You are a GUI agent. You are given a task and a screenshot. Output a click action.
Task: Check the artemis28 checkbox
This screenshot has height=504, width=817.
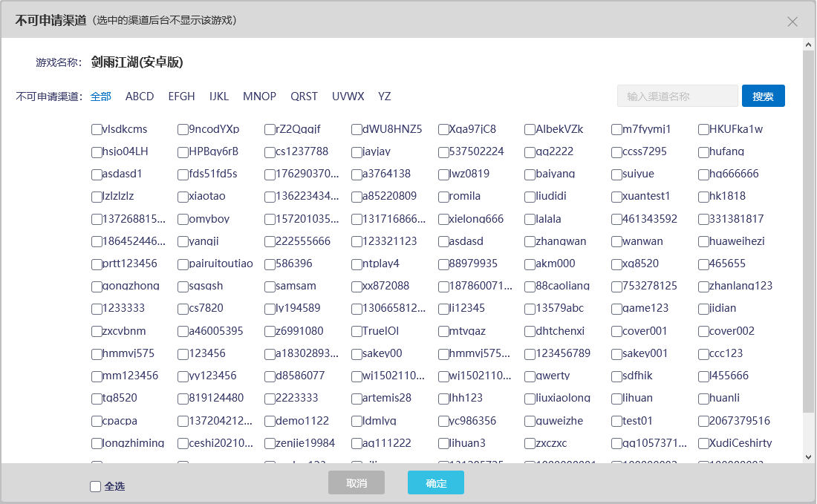click(x=357, y=399)
